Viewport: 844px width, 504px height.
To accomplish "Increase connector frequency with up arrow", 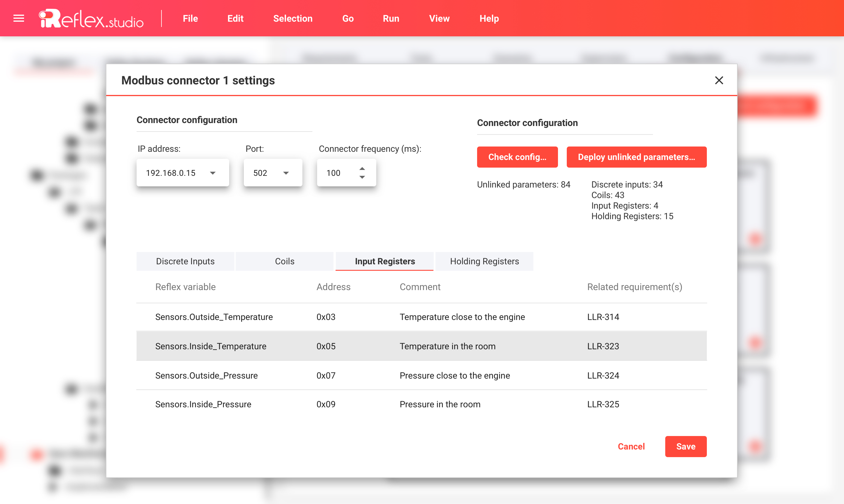I will 362,168.
